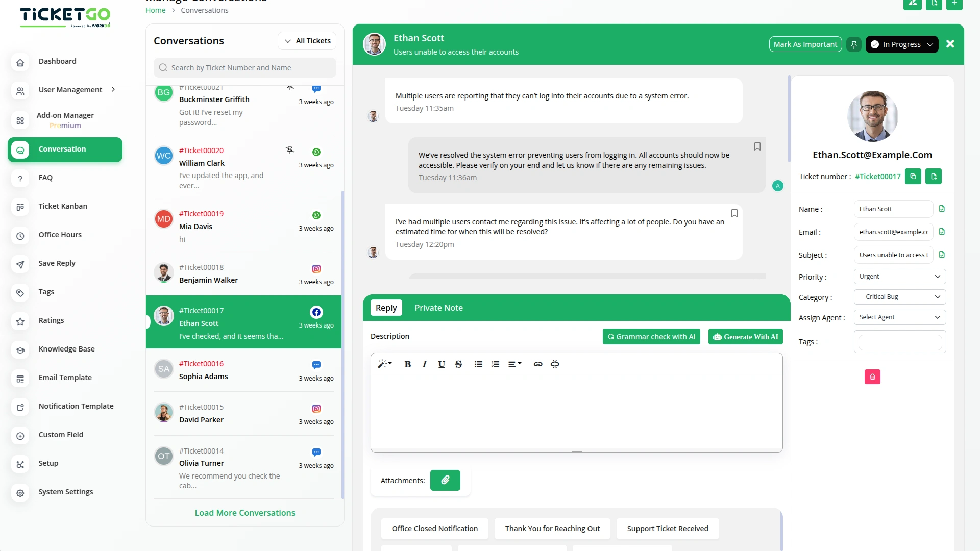Copy the ticket number #Ticket00017
The width and height of the screenshot is (980, 551).
(x=913, y=176)
